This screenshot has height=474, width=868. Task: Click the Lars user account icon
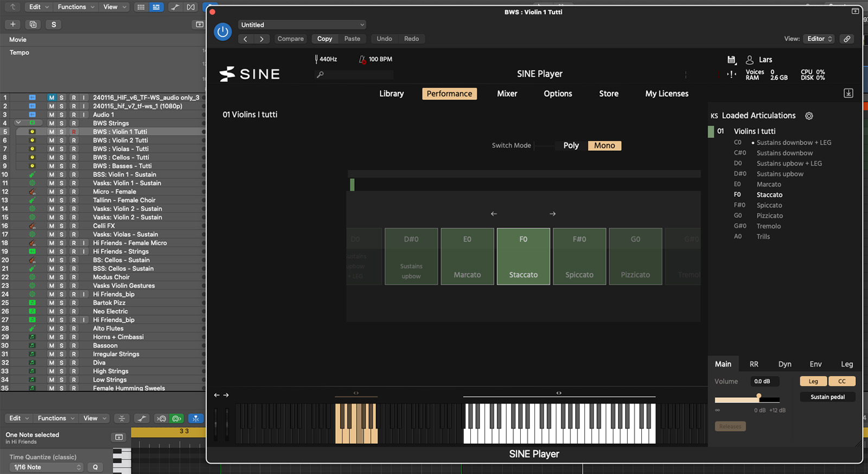pyautogui.click(x=750, y=60)
